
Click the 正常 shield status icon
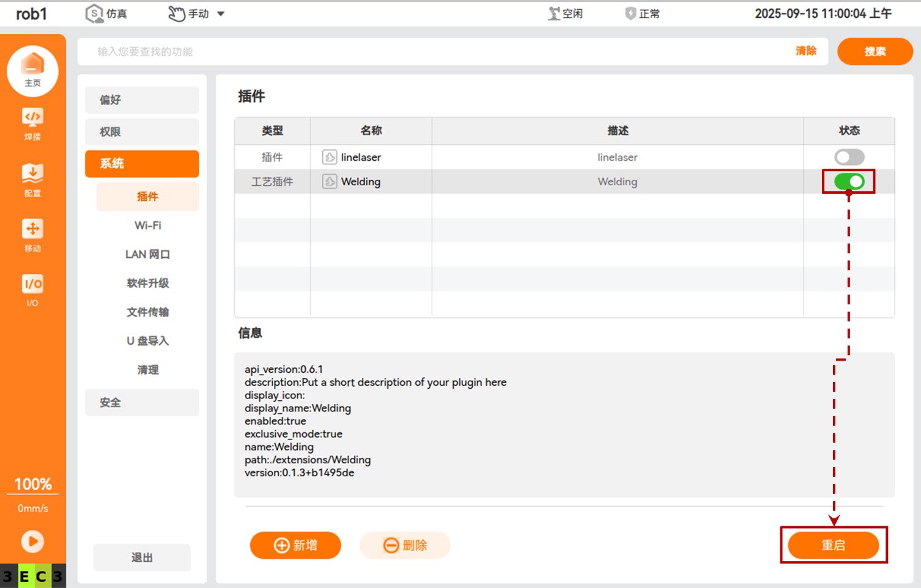pyautogui.click(x=631, y=13)
